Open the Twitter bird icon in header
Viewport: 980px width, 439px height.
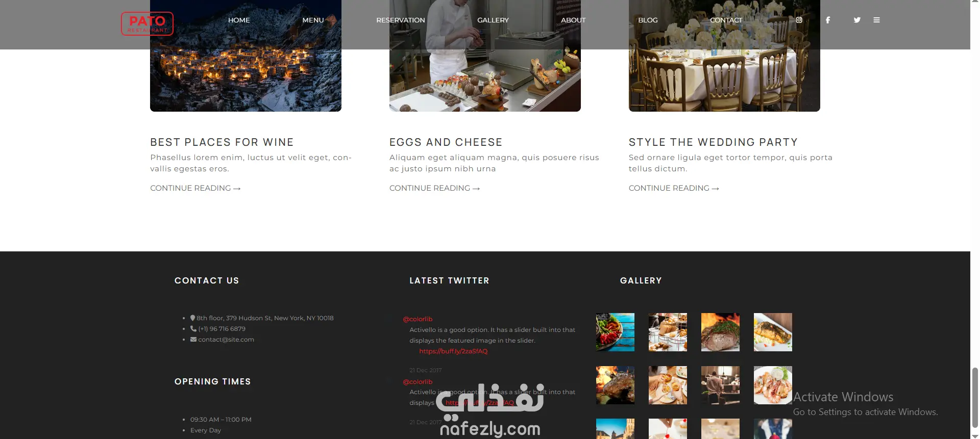pyautogui.click(x=857, y=20)
